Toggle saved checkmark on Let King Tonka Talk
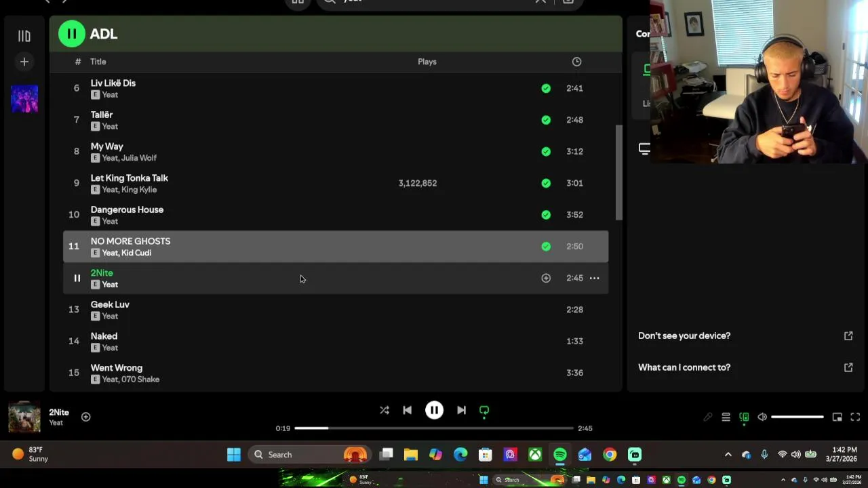868x488 pixels. tap(546, 183)
